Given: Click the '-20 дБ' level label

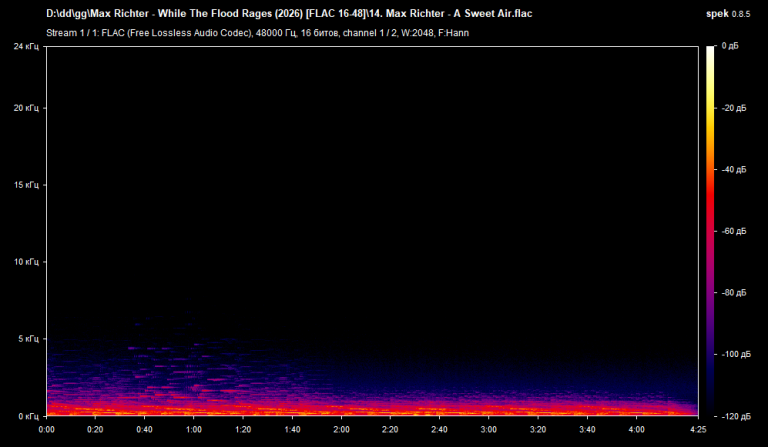Looking at the screenshot, I should coord(734,108).
